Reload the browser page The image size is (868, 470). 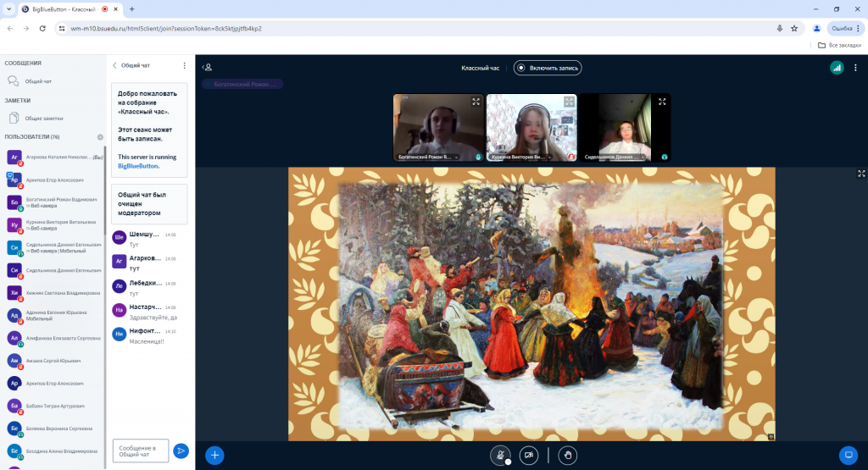tap(42, 28)
